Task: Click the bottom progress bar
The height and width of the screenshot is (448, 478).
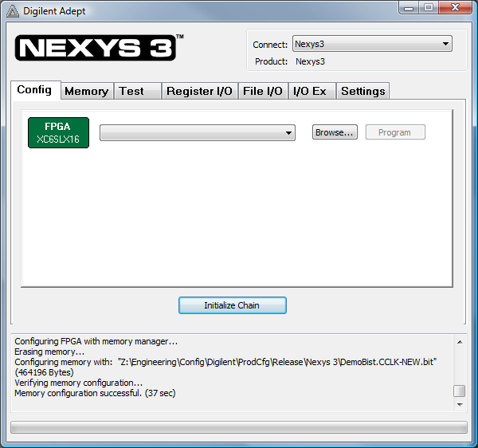Action: (239, 427)
